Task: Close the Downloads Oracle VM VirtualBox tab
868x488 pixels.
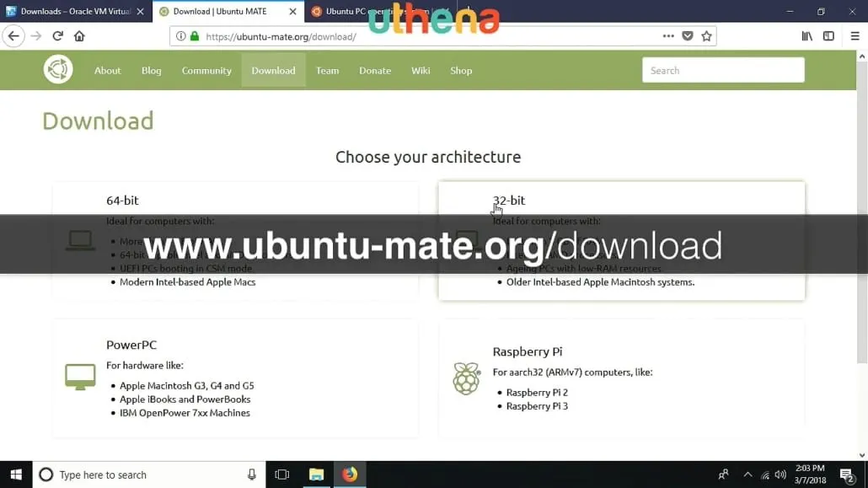Action: [140, 11]
